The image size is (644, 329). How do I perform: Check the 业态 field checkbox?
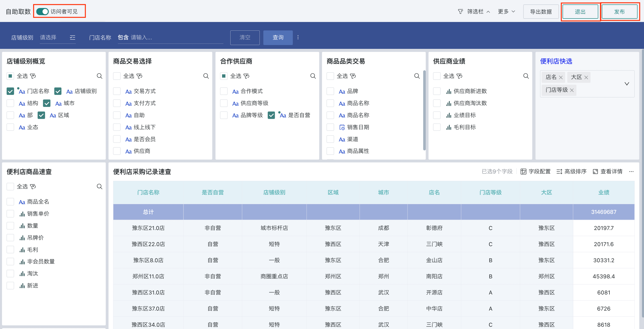(10, 127)
